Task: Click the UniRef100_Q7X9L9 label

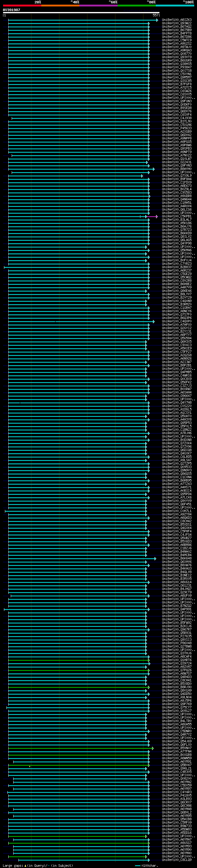Action: [177, 176]
